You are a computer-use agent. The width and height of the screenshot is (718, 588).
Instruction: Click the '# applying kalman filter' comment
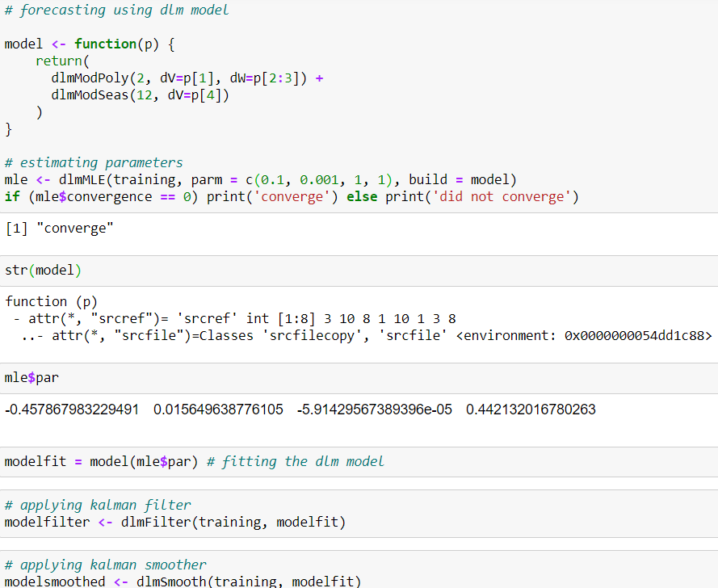pos(98,505)
